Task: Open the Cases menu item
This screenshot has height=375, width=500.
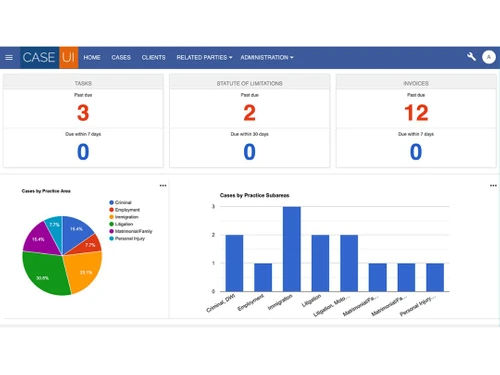Action: [x=121, y=58]
